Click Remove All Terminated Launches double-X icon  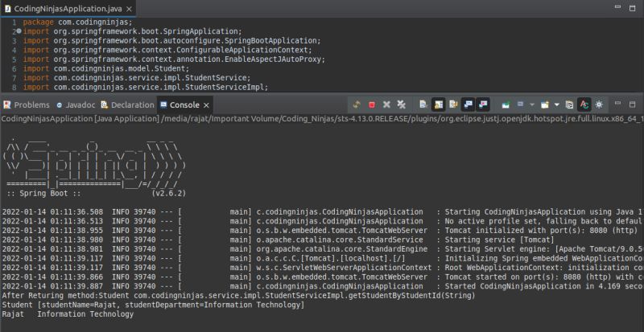point(401,105)
